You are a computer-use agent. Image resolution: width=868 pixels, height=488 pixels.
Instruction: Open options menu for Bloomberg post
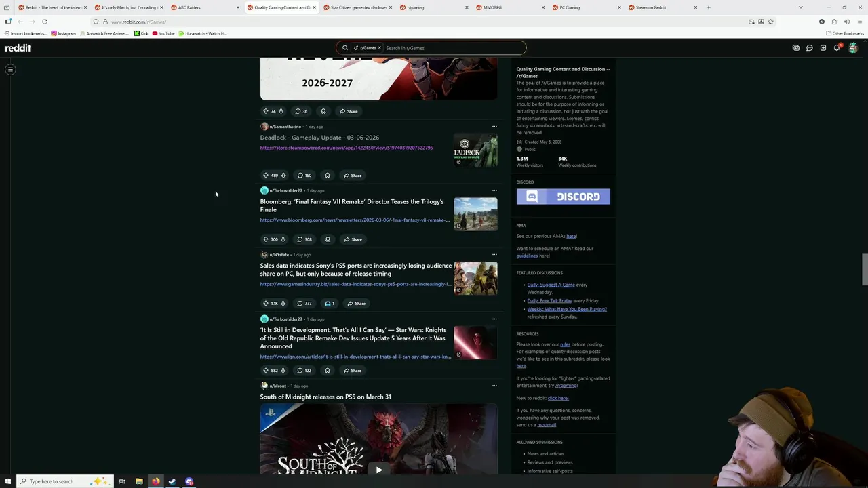point(494,190)
